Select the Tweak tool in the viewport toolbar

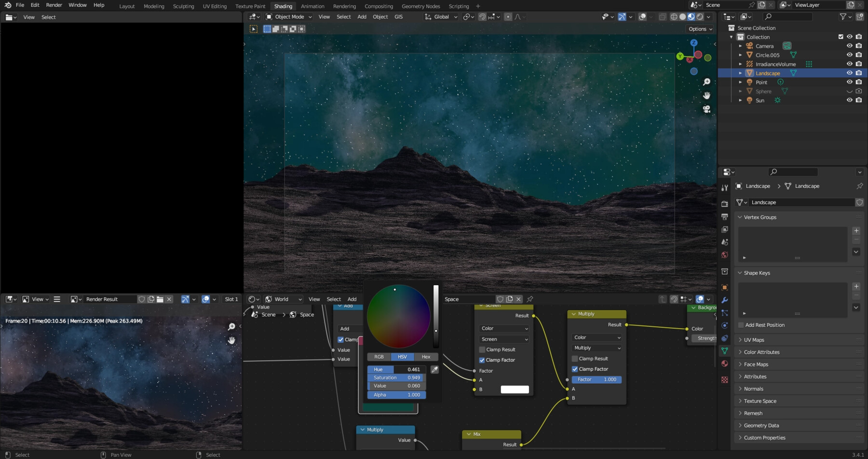coord(254,28)
